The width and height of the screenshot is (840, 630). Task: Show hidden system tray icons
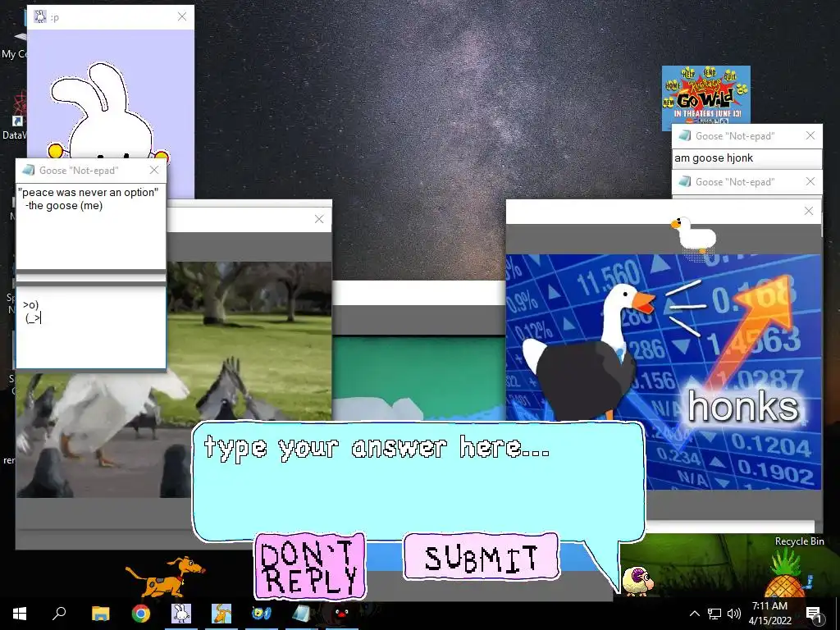click(x=694, y=614)
